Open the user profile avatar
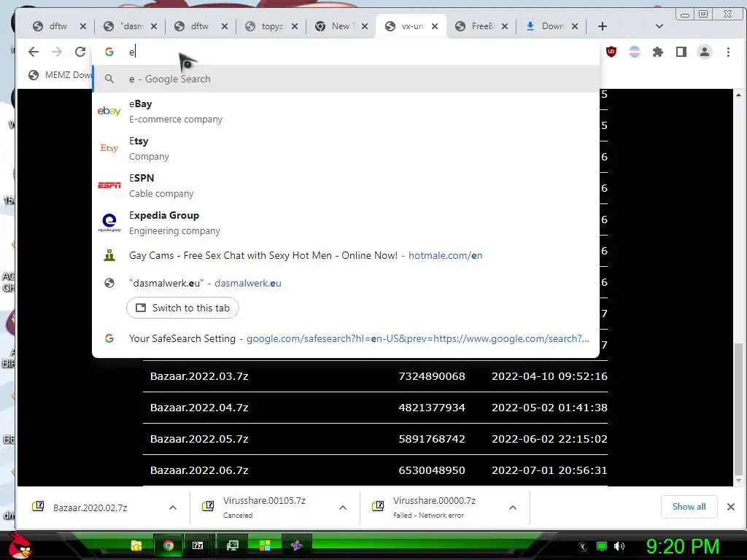747x560 pixels. pyautogui.click(x=705, y=52)
